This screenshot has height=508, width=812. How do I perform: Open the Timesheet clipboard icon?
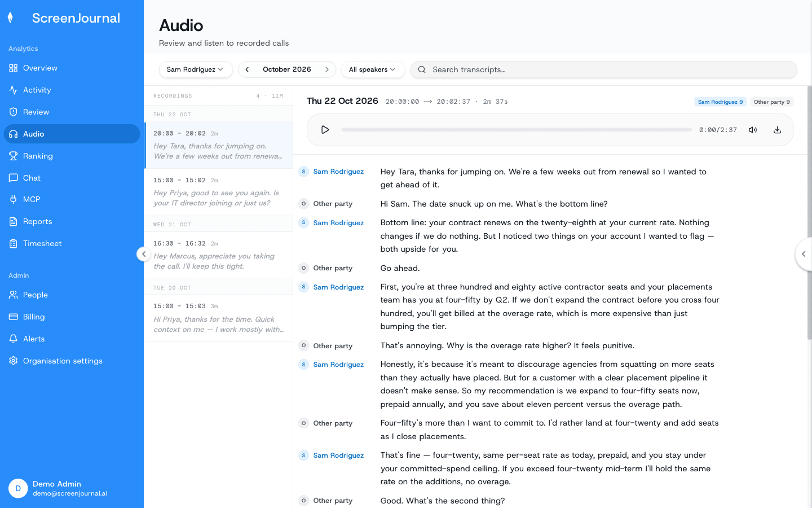(14, 244)
